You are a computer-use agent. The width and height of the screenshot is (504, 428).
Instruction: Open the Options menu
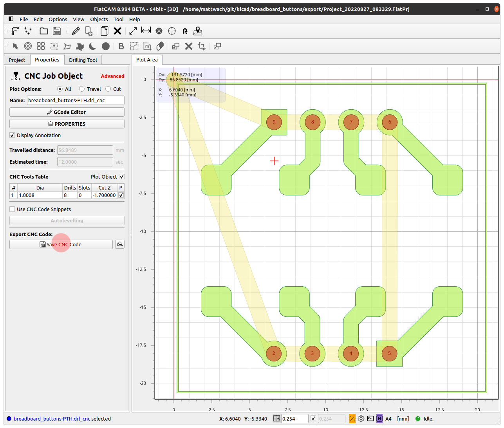pos(58,19)
